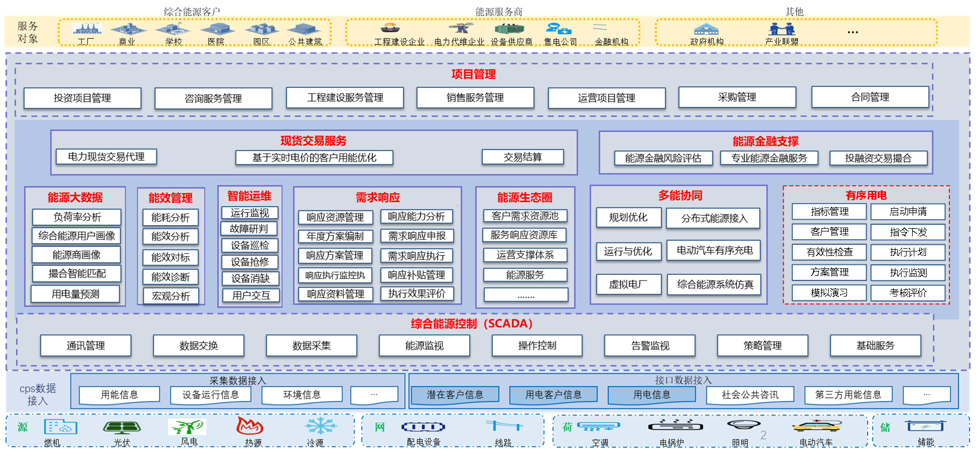Open the 运营项目管理 box
Screen dimensions: 980x454
pos(607,98)
